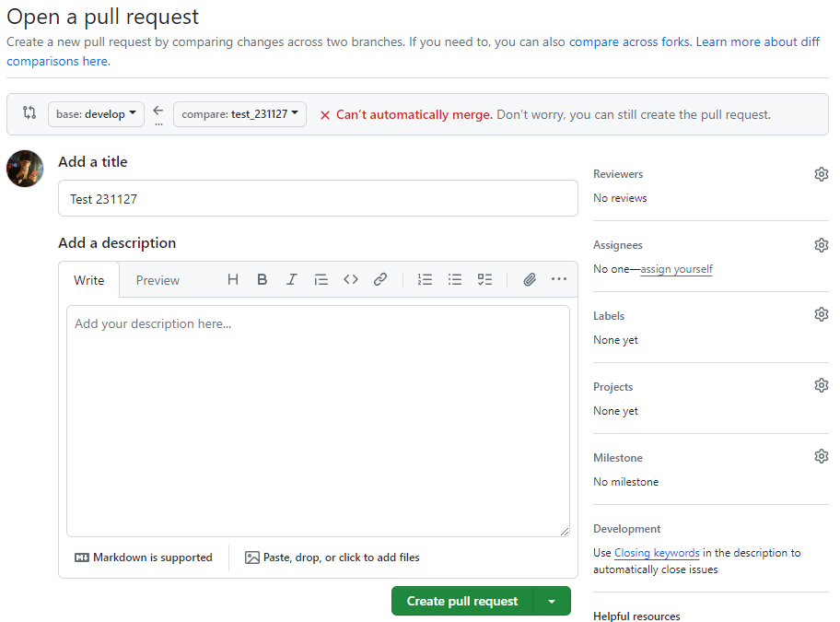The width and height of the screenshot is (840, 622).
Task: Click the Assignees heading
Action: (618, 245)
